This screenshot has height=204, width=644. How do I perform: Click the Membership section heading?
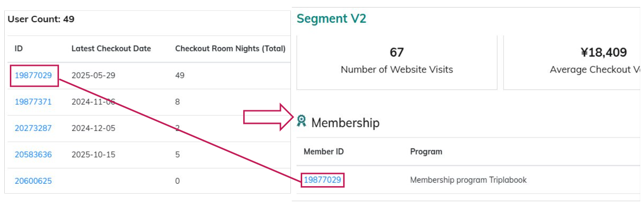[345, 123]
